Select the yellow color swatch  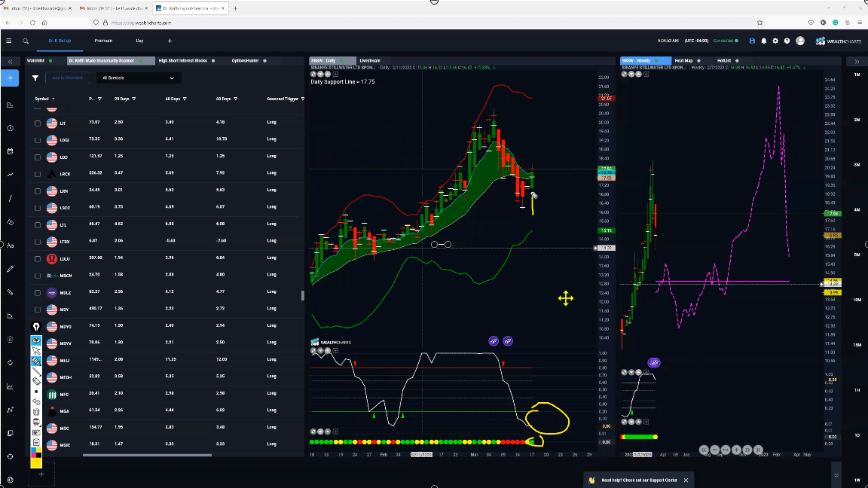click(36, 462)
